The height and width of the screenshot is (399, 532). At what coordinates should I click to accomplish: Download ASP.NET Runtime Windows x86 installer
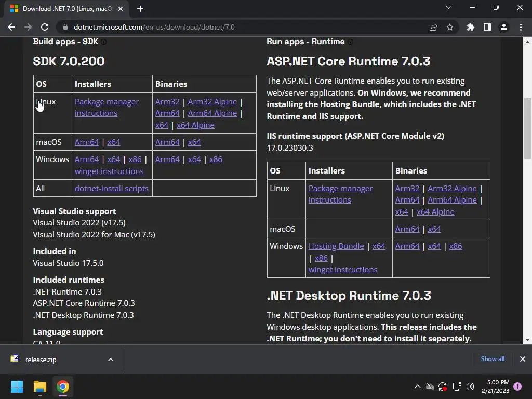321,258
